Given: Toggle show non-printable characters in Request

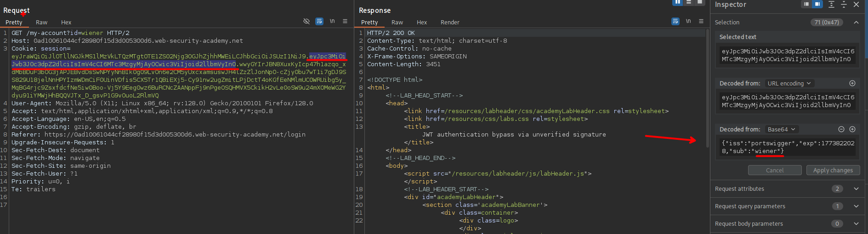Looking at the screenshot, I should click(x=332, y=22).
